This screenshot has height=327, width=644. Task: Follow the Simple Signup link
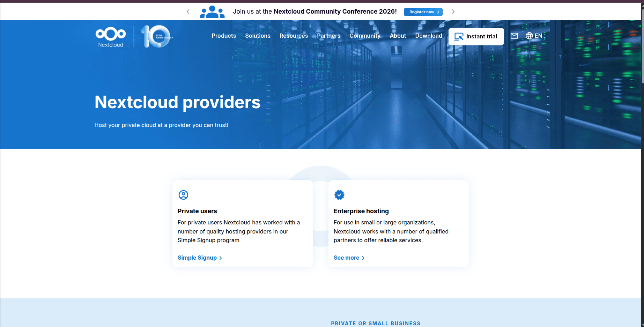tap(200, 258)
